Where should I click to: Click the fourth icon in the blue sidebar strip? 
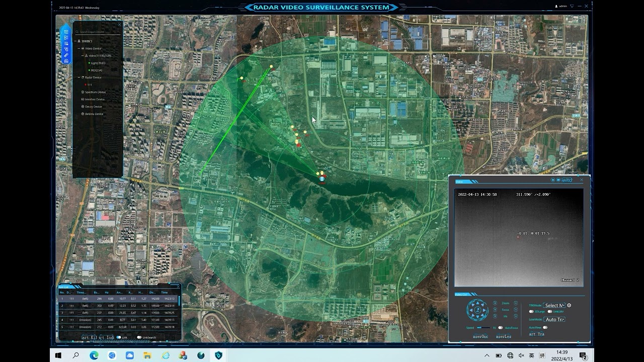66,49
